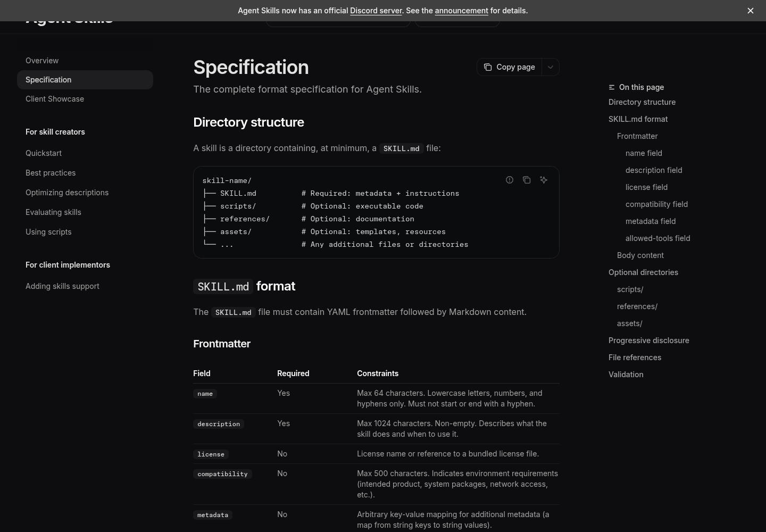Jump to SKILL.md format in page outline
The height and width of the screenshot is (532, 766).
tap(638, 119)
